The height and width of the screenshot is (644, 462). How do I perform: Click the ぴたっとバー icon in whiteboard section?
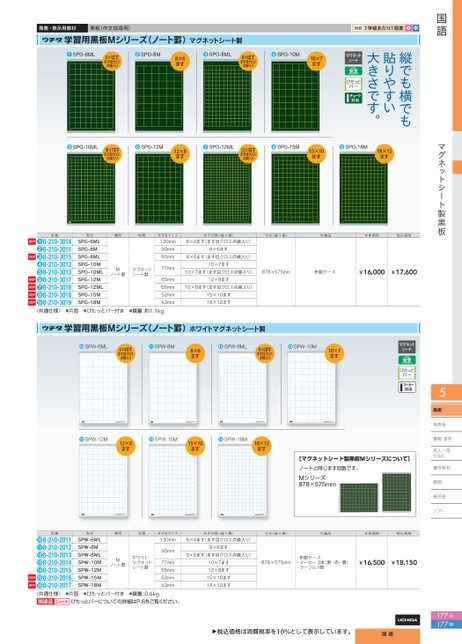tap(407, 373)
